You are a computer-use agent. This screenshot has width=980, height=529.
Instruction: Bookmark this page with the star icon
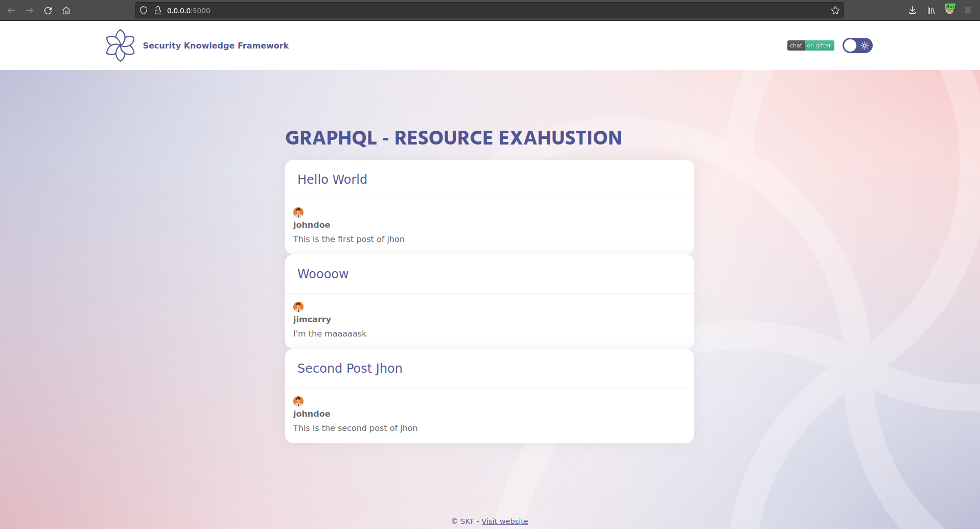coord(835,10)
